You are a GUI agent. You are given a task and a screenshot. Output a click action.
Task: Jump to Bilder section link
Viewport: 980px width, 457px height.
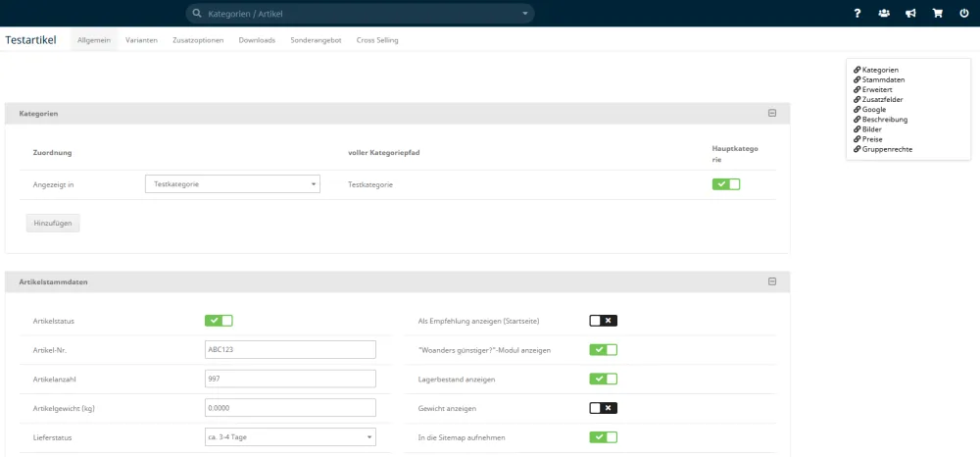pos(871,129)
